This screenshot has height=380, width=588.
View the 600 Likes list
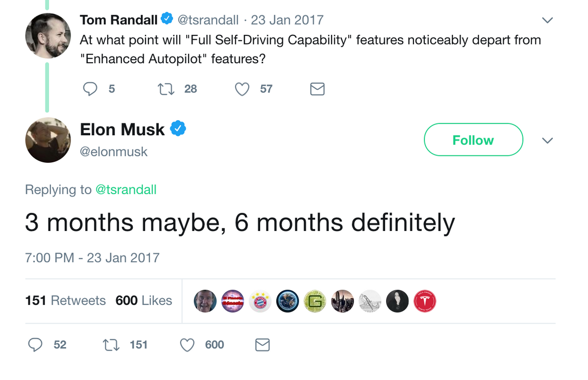click(144, 301)
